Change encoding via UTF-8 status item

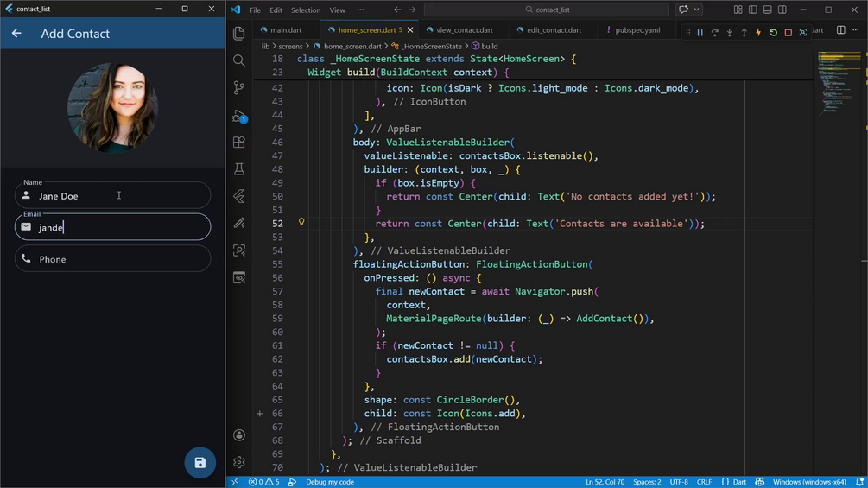pyautogui.click(x=679, y=482)
